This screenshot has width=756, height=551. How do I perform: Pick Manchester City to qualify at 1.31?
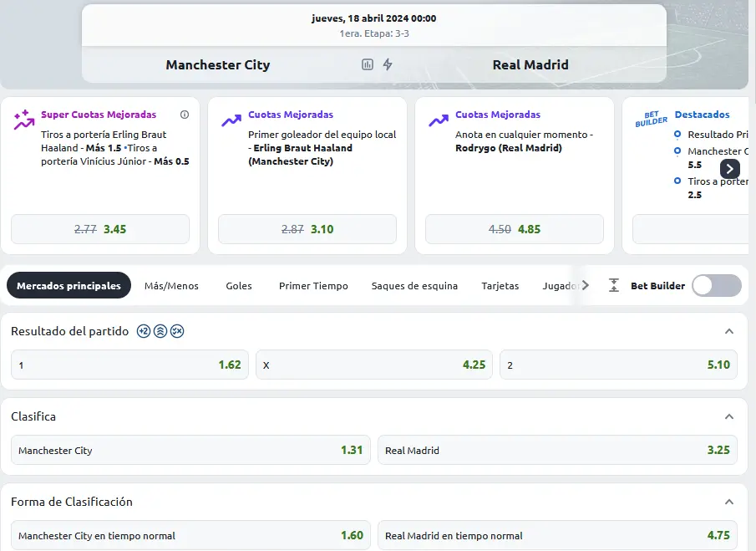[191, 450]
